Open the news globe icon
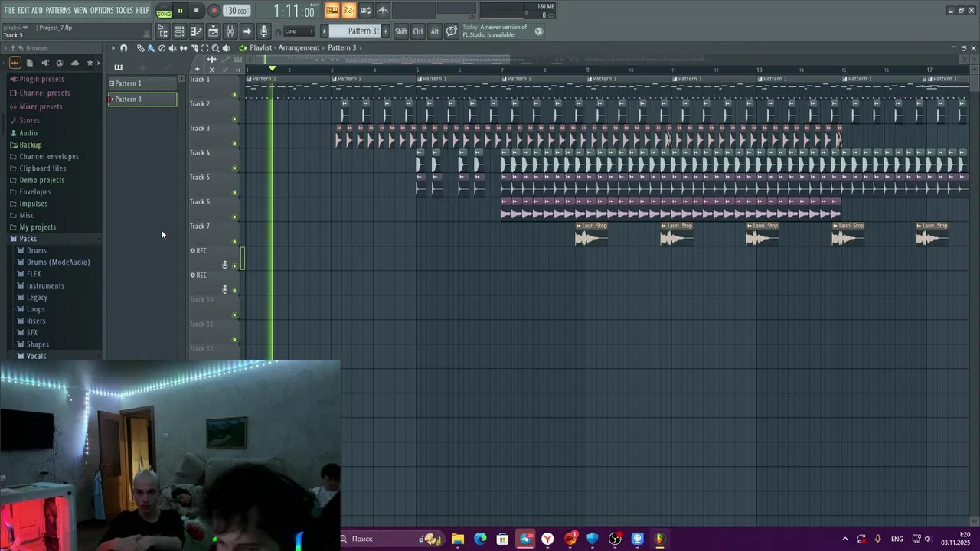980x551 pixels. click(x=539, y=31)
